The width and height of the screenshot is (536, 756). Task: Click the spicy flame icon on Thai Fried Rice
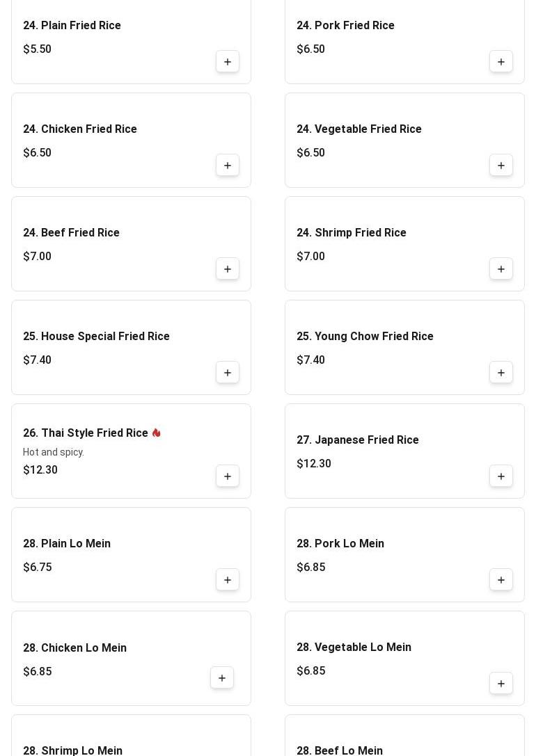coord(157,433)
